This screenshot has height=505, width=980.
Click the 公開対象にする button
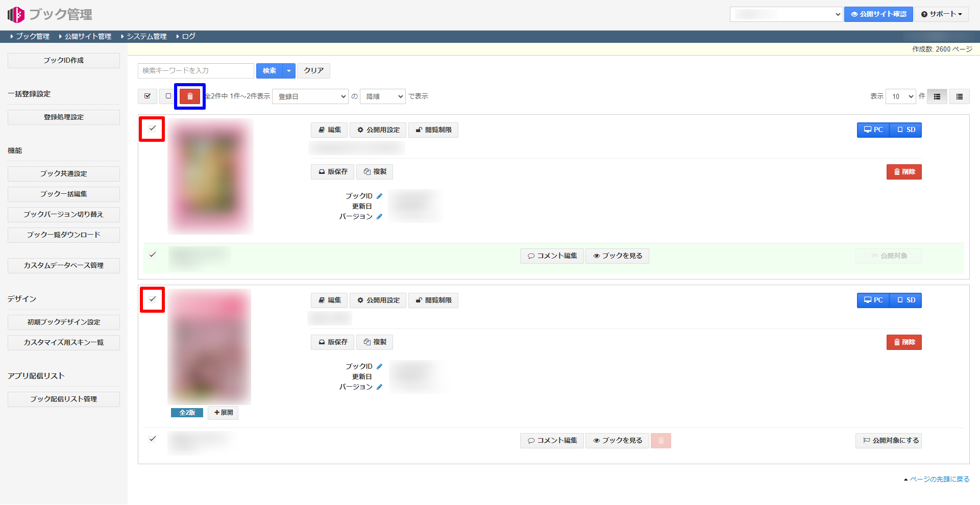[x=889, y=441]
